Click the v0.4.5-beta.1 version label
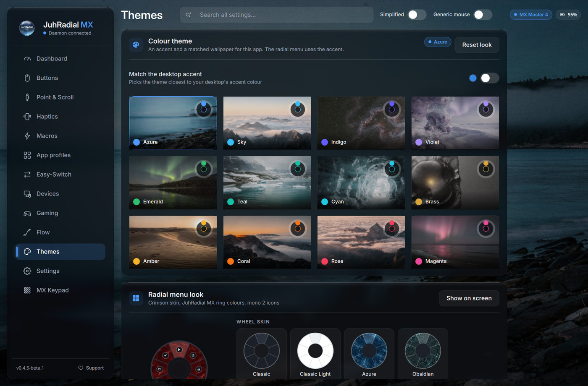588x386 pixels. click(30, 368)
